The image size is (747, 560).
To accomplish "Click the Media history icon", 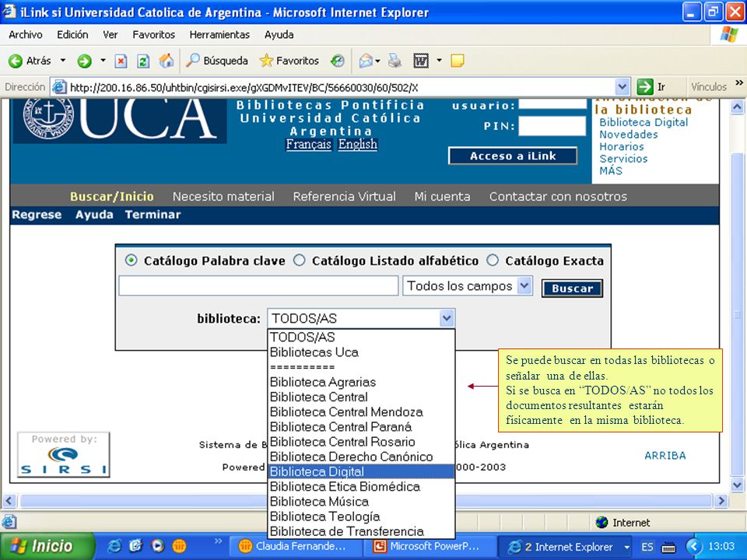I will [x=338, y=61].
